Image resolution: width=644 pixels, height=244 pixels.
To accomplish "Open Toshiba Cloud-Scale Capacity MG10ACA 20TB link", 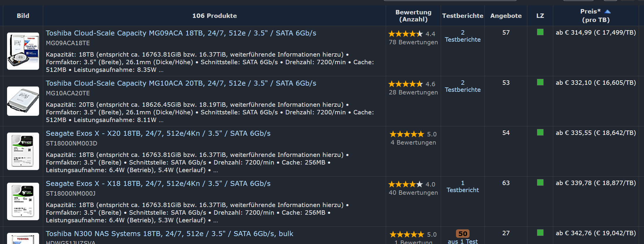I will pos(181,83).
